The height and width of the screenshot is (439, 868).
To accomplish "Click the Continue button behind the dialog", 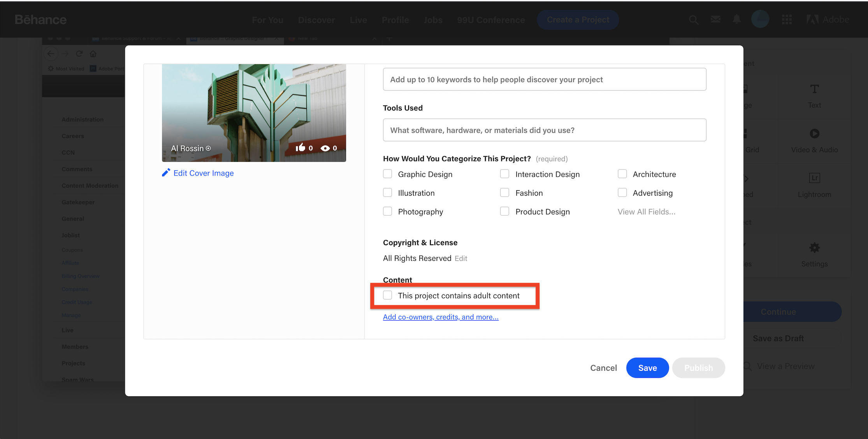I will click(x=792, y=312).
